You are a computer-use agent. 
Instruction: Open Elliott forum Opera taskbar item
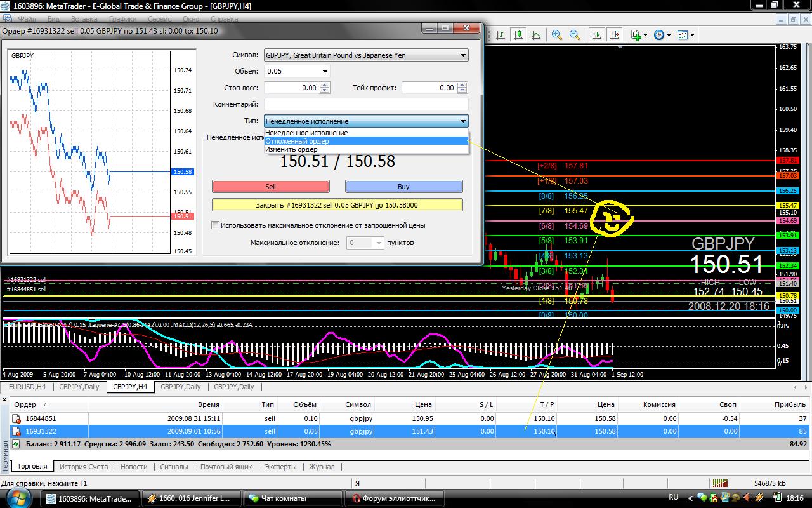click(395, 498)
